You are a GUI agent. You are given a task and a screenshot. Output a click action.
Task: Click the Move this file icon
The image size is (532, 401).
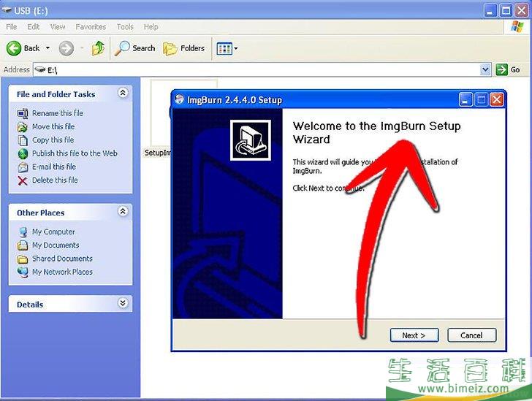[23, 127]
